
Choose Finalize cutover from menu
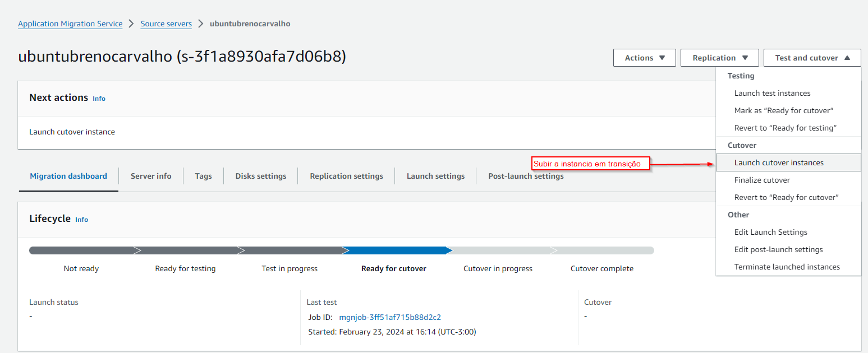coord(762,180)
